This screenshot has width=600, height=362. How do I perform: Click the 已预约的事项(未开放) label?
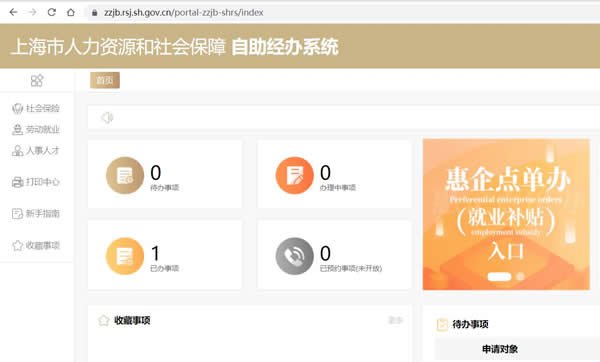coord(351,268)
